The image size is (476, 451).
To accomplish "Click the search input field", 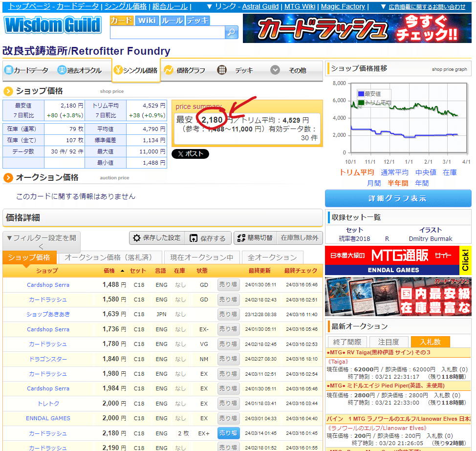I will 168,32.
